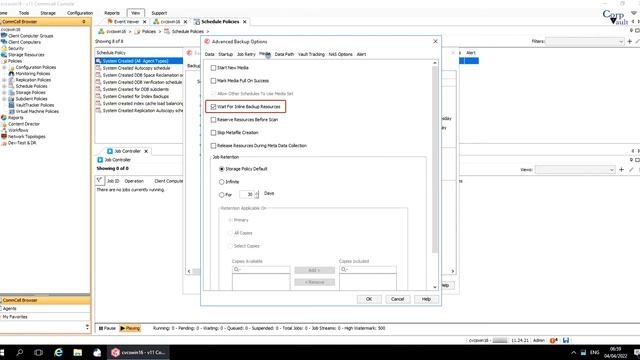
Task: Open the Views dropdown in Job Controller
Action: pos(575,169)
